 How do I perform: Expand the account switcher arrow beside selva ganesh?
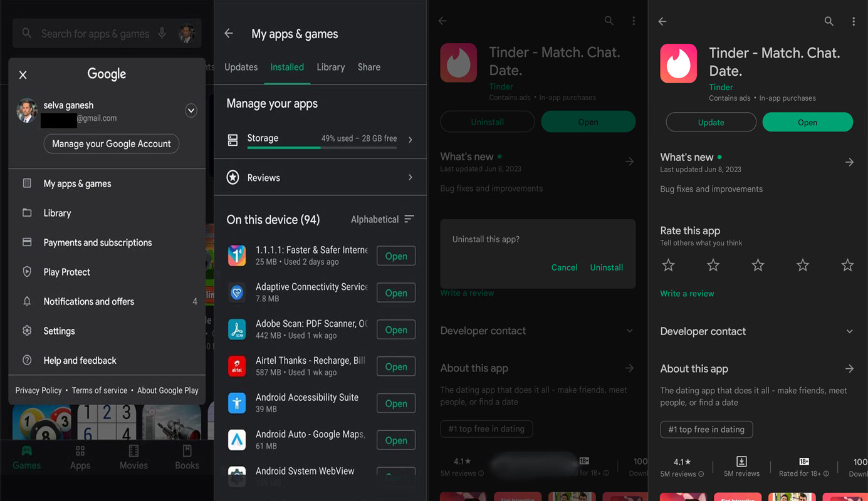point(191,111)
